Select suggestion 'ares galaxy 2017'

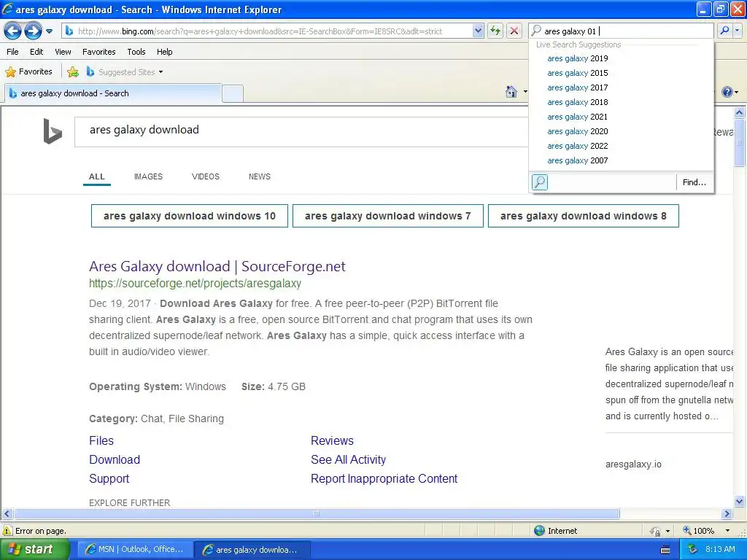(578, 87)
